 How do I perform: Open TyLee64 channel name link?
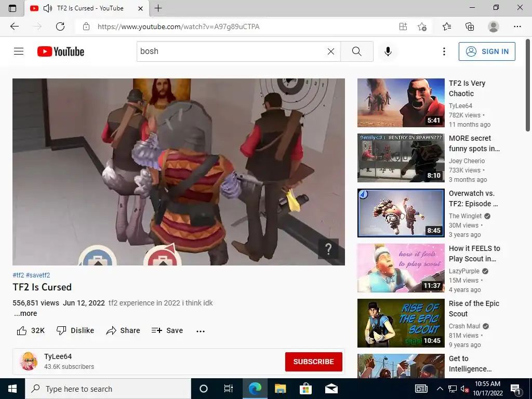click(58, 356)
